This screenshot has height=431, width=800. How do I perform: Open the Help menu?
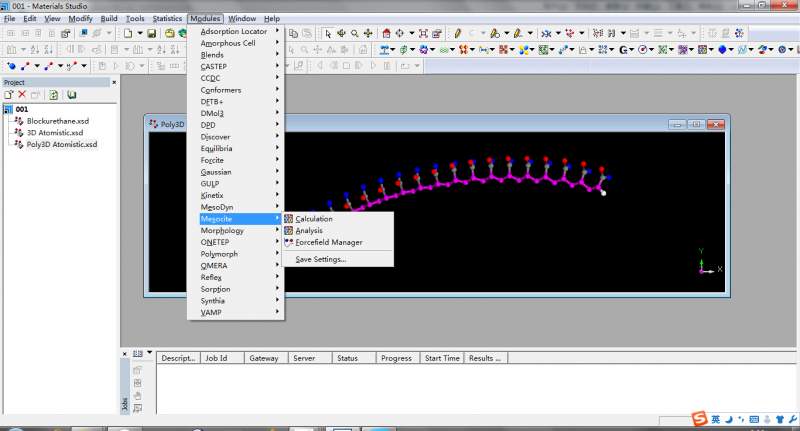[x=272, y=18]
